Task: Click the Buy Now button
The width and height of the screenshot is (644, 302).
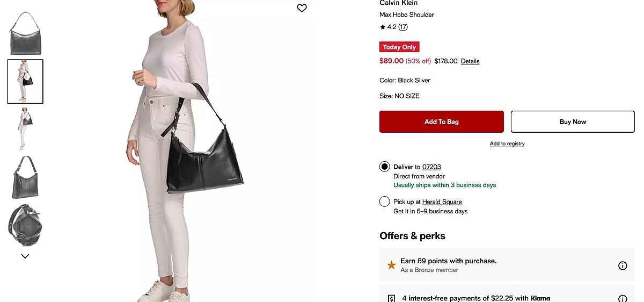Action: click(573, 122)
